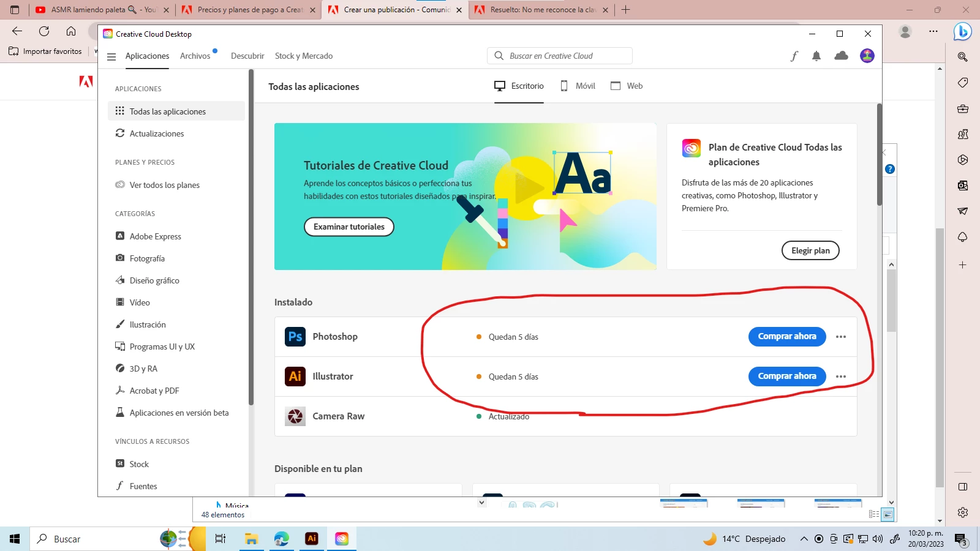Open Aplicaciones en versión beta
This screenshot has height=551, width=980.
(x=176, y=413)
